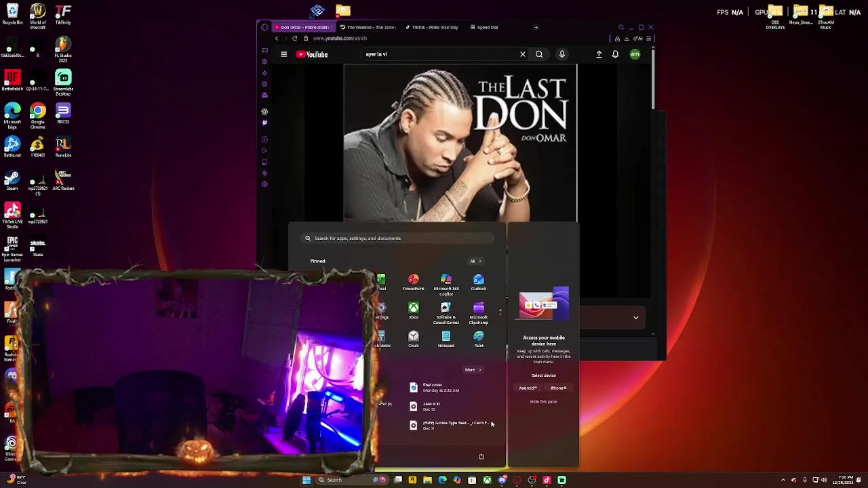Select Streamlabs Desktop shortcut icon
The height and width of the screenshot is (488, 868).
(63, 83)
